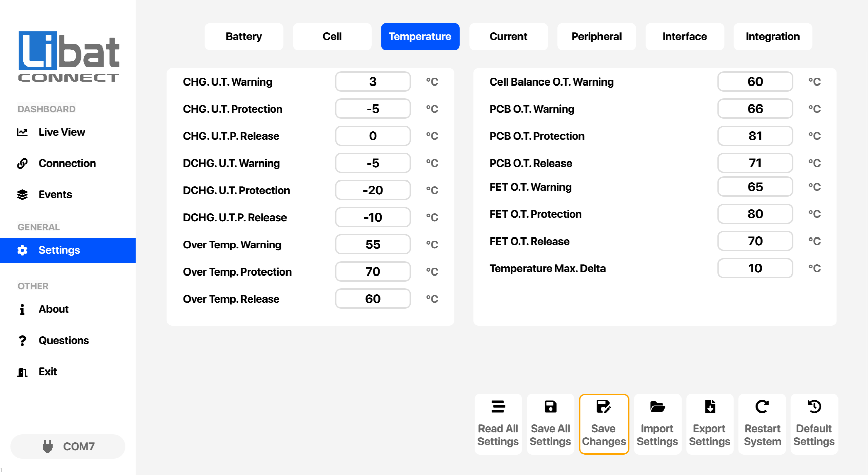The image size is (868, 475).
Task: Focus the PCB O.T. Protection input
Action: 755,136
